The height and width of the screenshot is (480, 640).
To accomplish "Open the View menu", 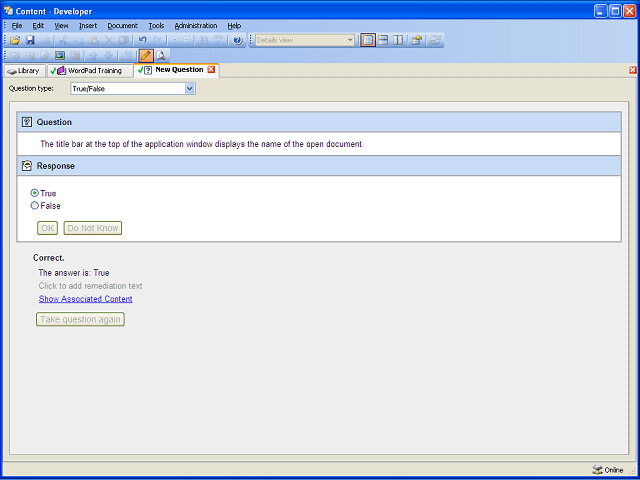I will click(x=61, y=26).
